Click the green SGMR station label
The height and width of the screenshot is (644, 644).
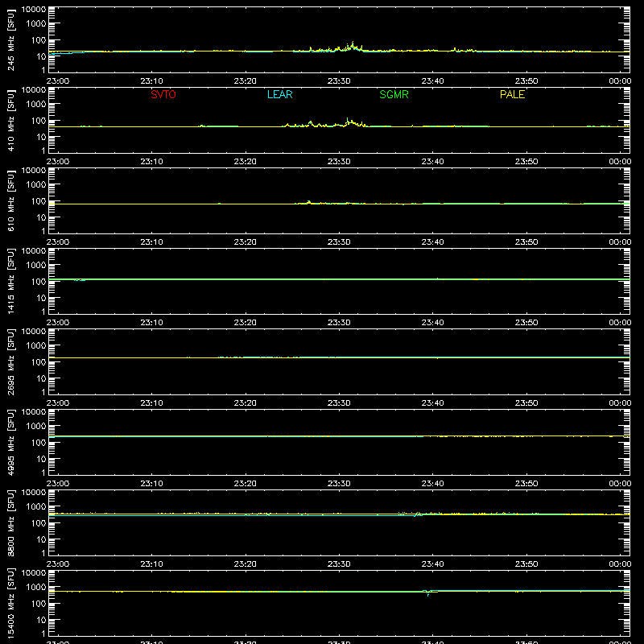coord(394,94)
